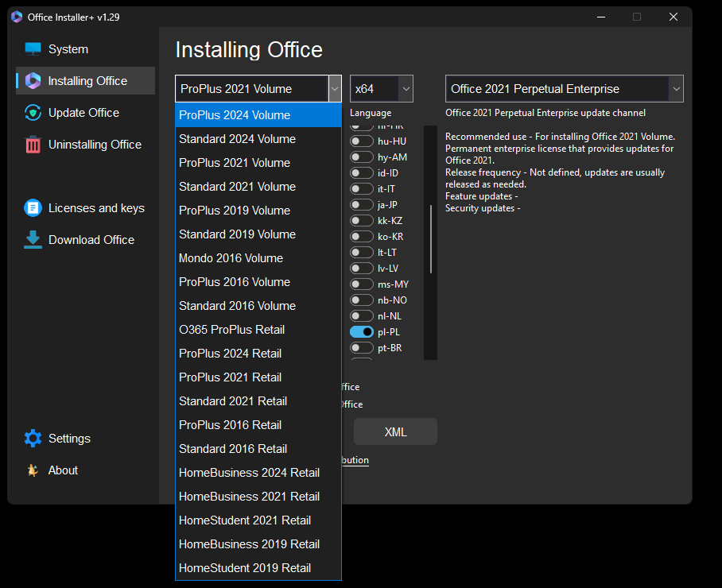The width and height of the screenshot is (722, 588).
Task: Enable the ja-JP language switch
Action: click(x=362, y=205)
